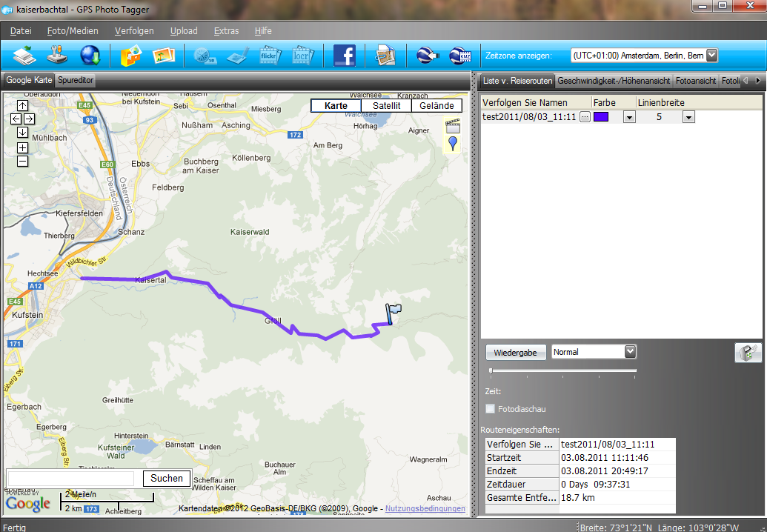Open the Upload menu
767x532 pixels.
pos(184,31)
